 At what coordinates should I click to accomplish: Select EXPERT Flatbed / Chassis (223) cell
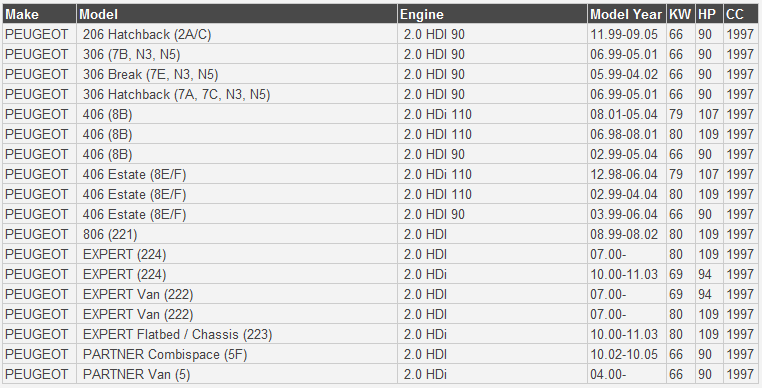click(x=237, y=334)
